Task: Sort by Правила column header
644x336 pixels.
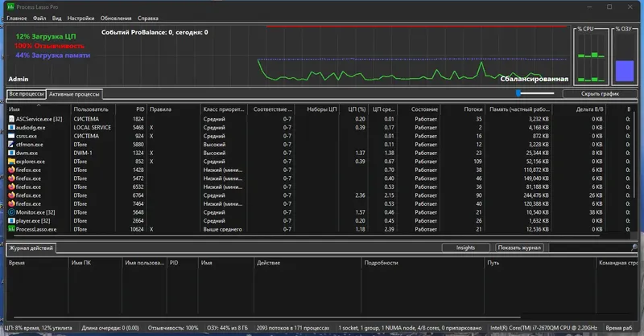Action: point(174,109)
